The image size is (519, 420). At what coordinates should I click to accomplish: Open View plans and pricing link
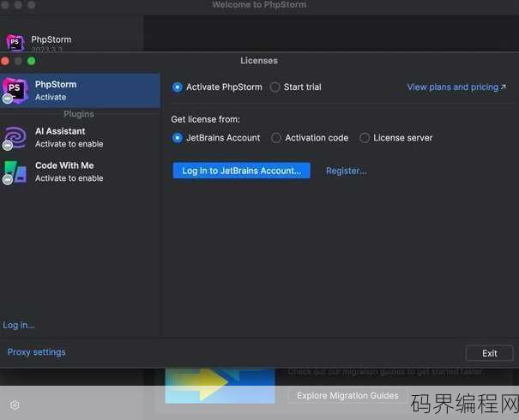point(456,87)
